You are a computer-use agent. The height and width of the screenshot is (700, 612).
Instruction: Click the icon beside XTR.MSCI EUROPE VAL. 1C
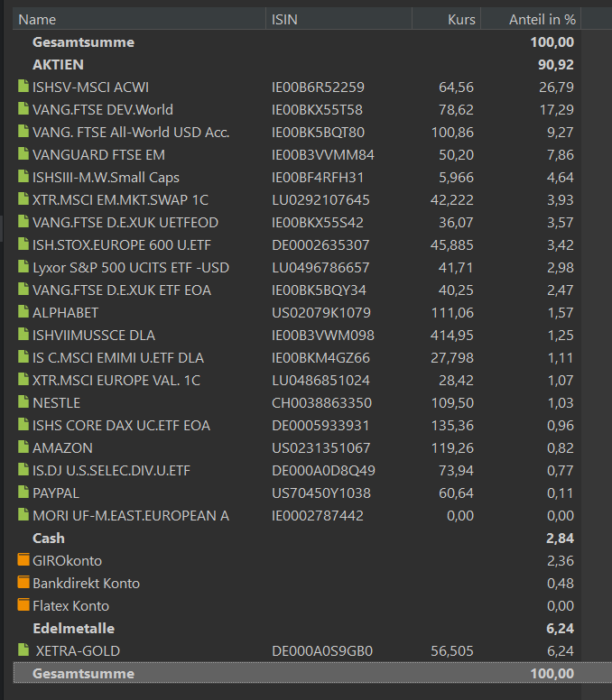pyautogui.click(x=23, y=379)
